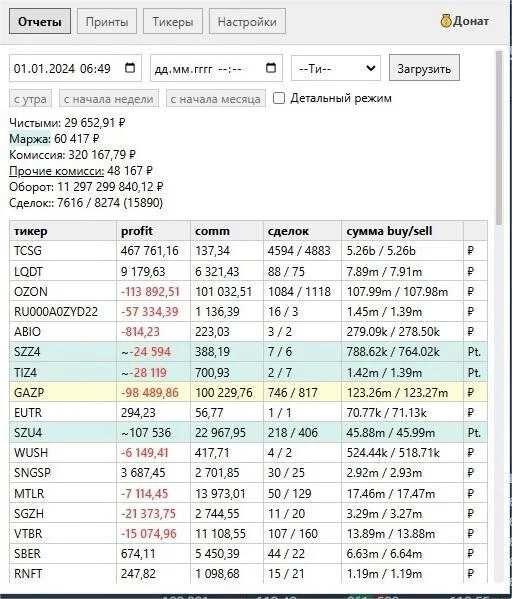This screenshot has width=512, height=599.
Task: Click LQDT sum 7.89m / 7.91m
Action: [384, 272]
